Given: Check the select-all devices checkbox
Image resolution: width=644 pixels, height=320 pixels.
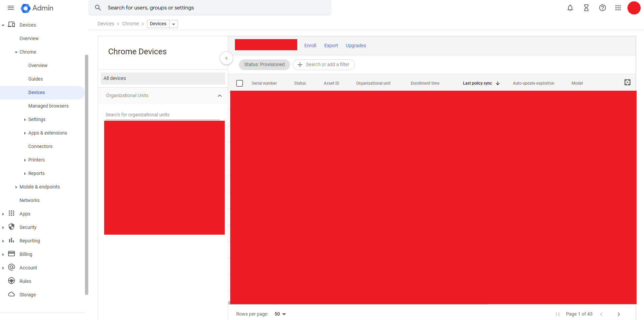Looking at the screenshot, I should coord(240,83).
